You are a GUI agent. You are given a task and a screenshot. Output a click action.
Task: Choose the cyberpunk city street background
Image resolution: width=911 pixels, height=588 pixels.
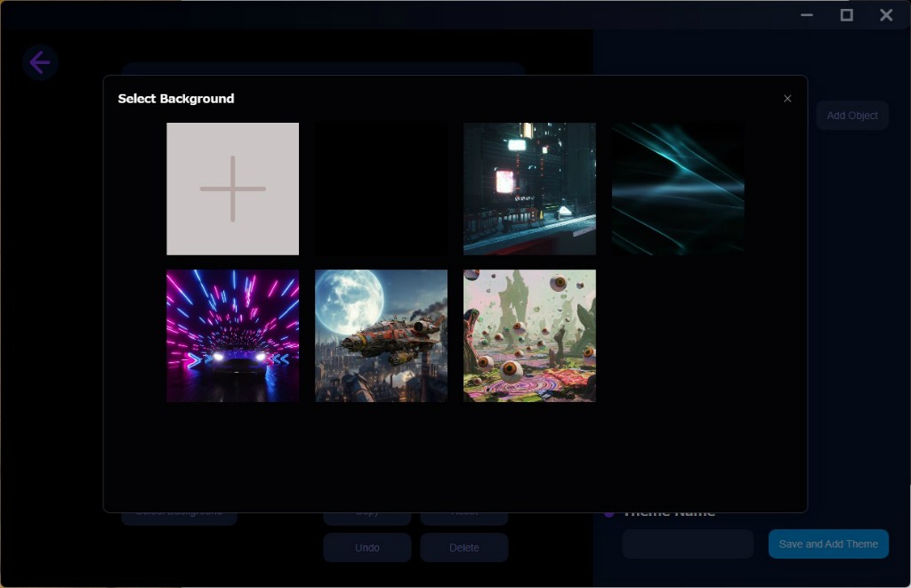point(529,189)
